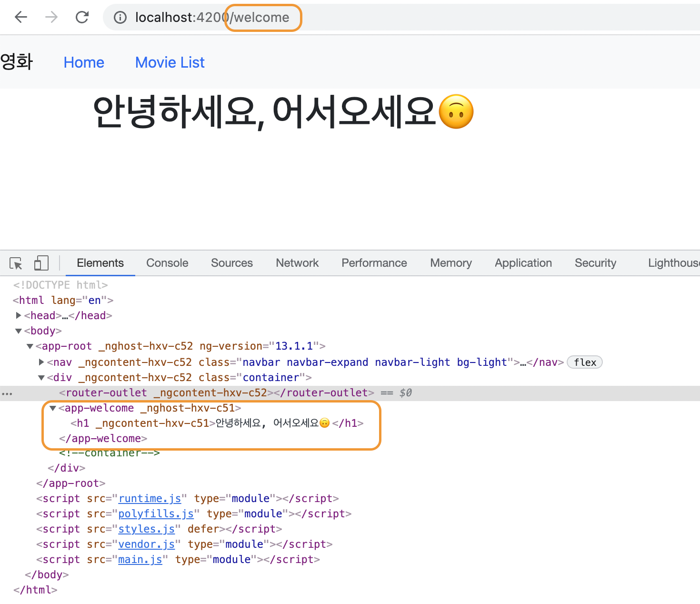The image size is (700, 604).
Task: Collapse the app-root element node
Action: [30, 346]
